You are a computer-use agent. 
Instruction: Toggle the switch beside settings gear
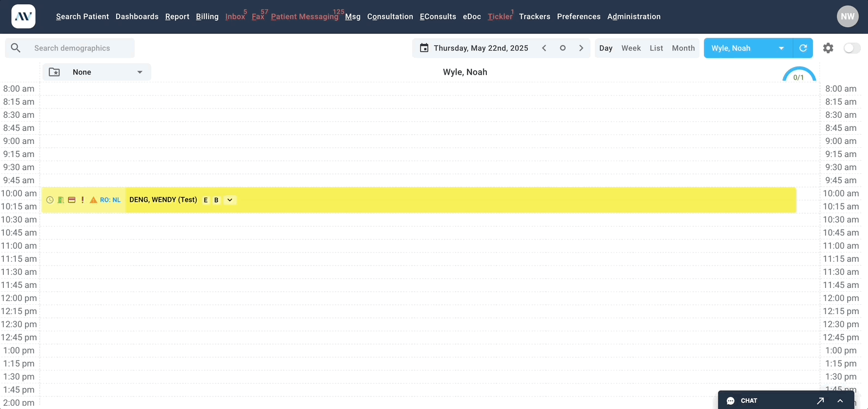coord(852,48)
